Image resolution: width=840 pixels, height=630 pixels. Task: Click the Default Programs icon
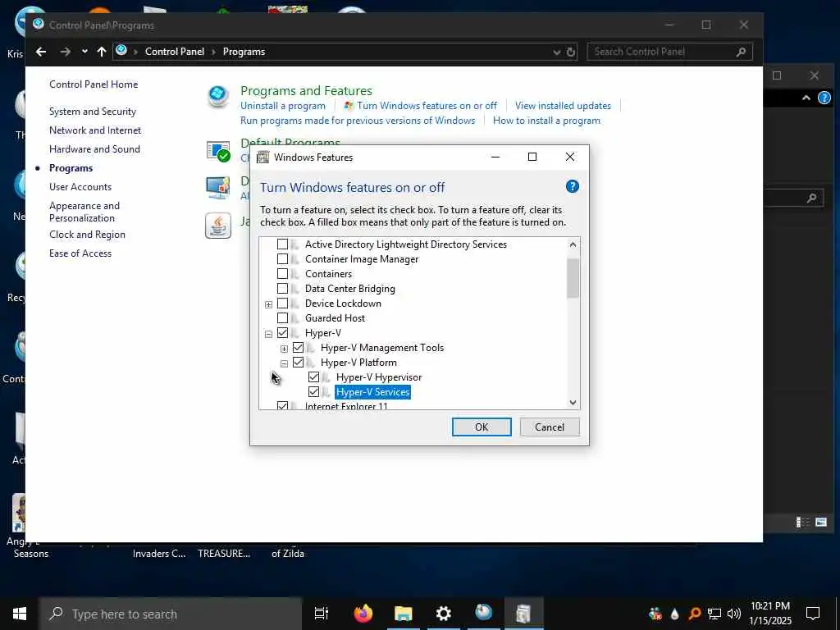point(218,152)
